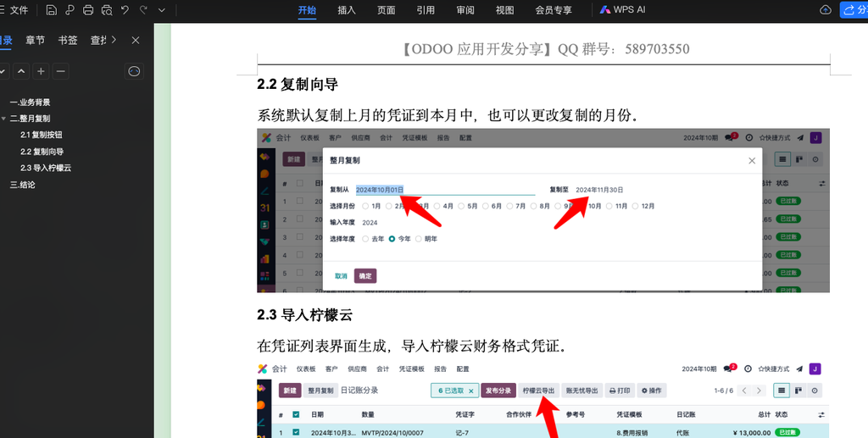Switch to the 插入 ribbon tab
The height and width of the screenshot is (438, 868).
point(347,10)
